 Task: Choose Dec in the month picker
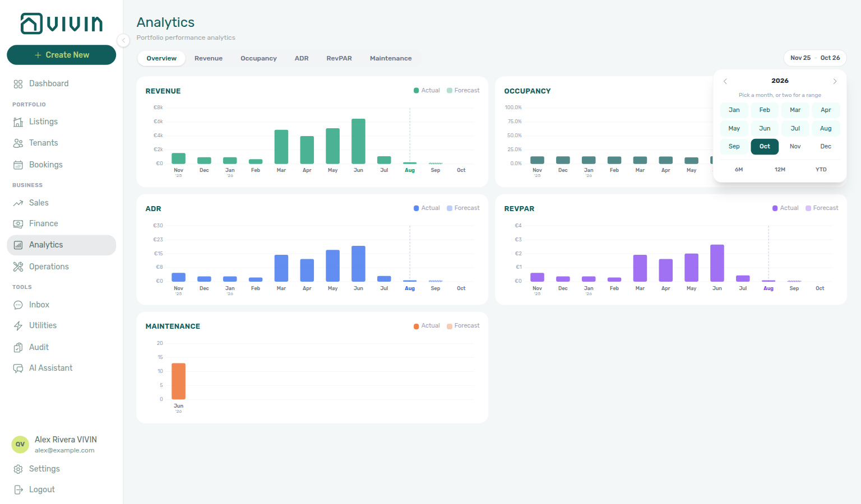tap(826, 147)
